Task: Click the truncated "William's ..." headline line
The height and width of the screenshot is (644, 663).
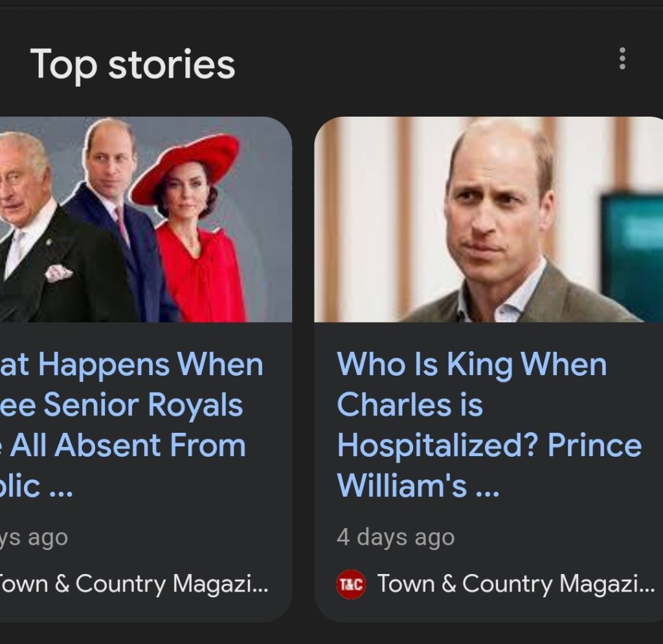Action: coord(418,485)
